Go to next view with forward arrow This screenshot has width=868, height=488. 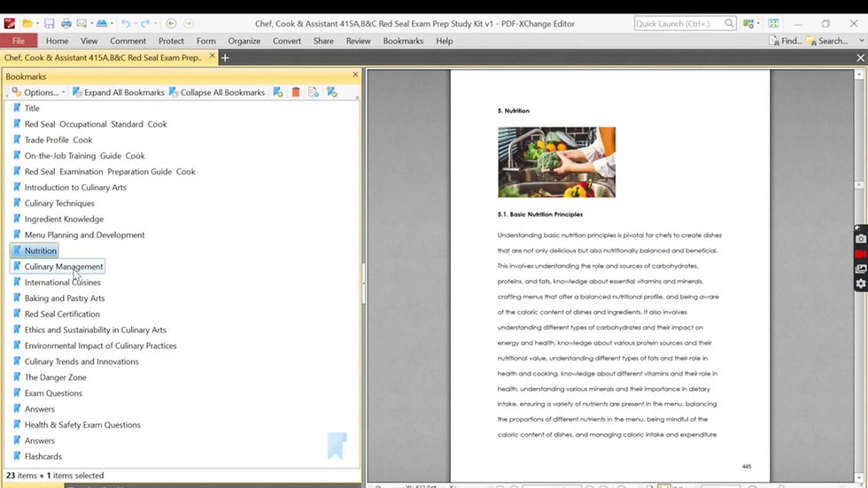(188, 23)
